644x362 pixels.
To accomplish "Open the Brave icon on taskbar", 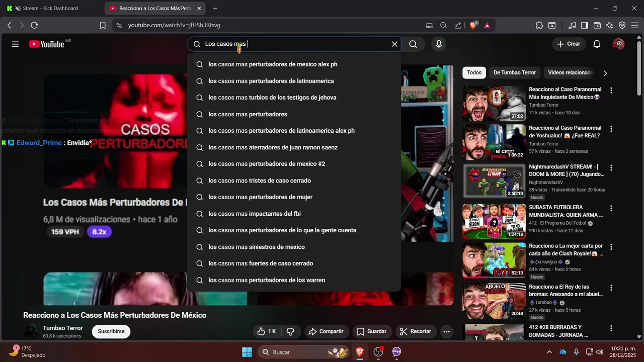I will pyautogui.click(x=360, y=352).
